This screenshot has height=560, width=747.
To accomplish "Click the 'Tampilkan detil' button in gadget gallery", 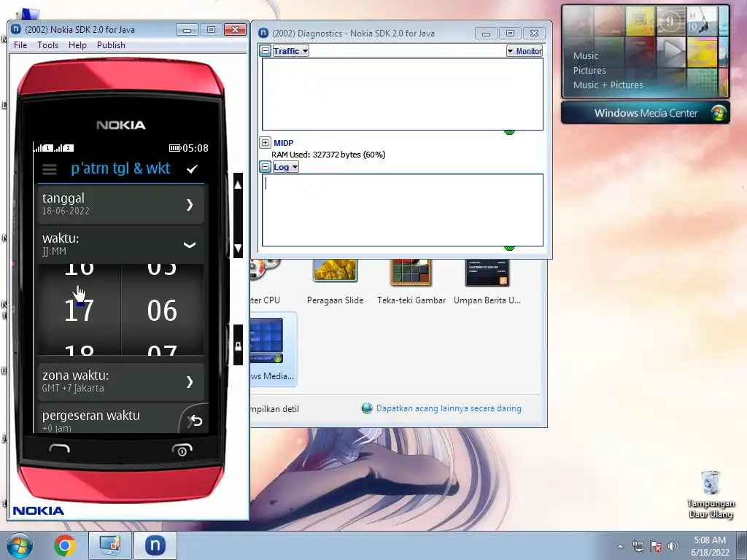I will (275, 409).
